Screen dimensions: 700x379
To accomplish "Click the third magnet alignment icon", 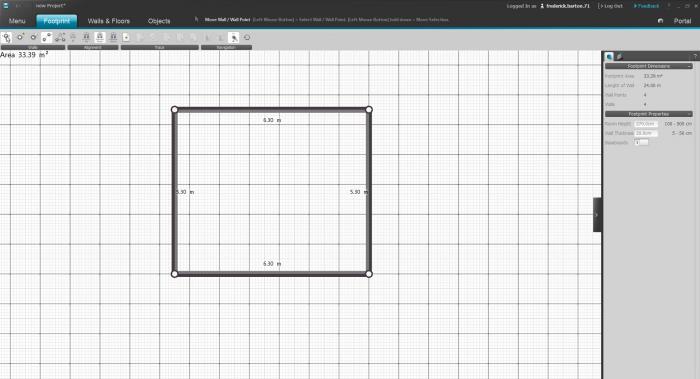I will click(113, 37).
